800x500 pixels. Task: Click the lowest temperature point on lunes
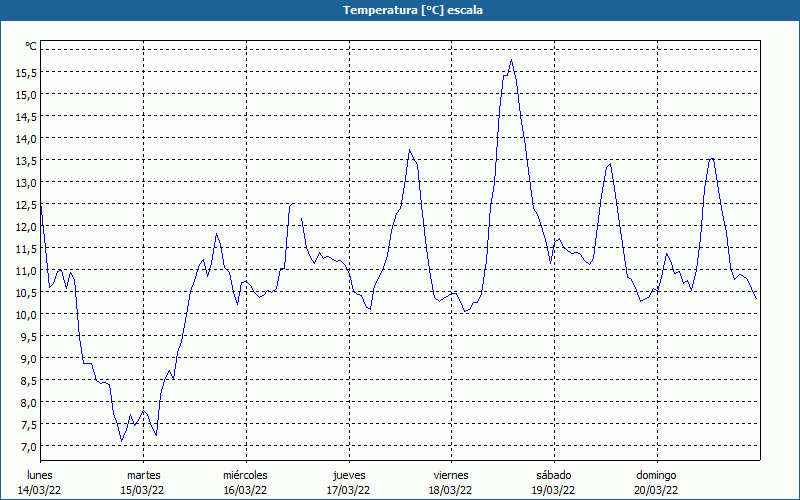pyautogui.click(x=121, y=440)
